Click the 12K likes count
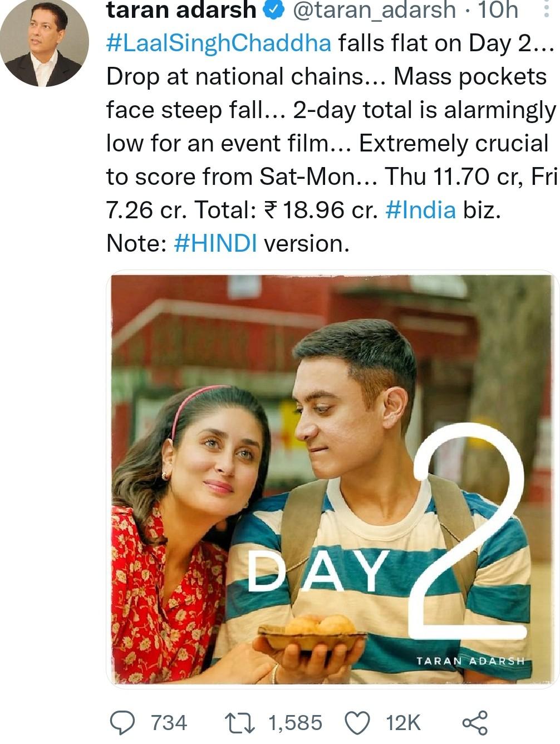Viewport: 560px width, 744px height. [x=403, y=723]
